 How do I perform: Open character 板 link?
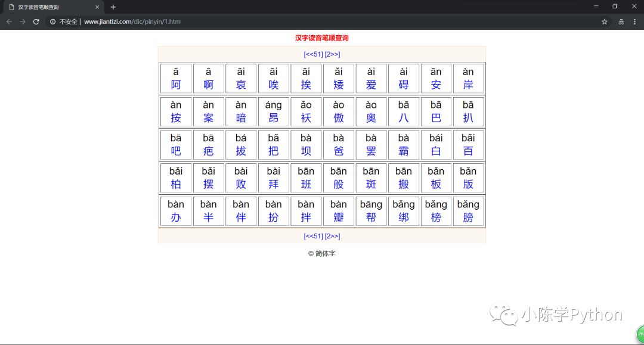(436, 185)
